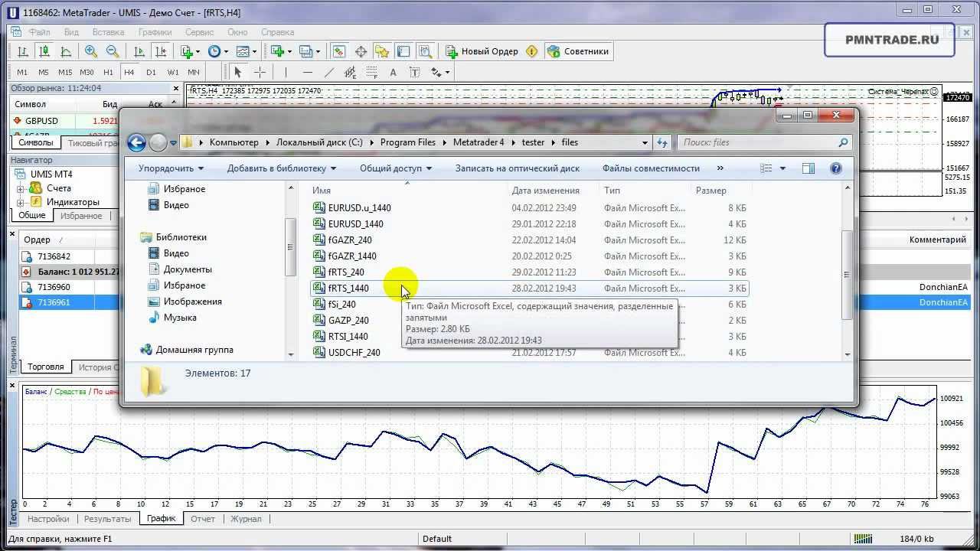The width and height of the screenshot is (980, 551).
Task: Select the trendline drawing tool
Action: (329, 72)
